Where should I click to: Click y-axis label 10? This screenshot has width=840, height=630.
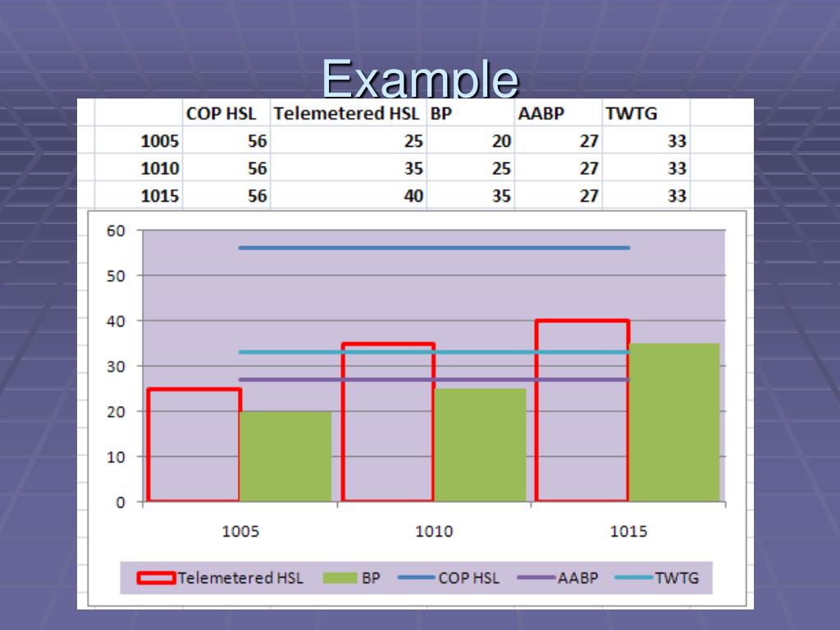116,458
